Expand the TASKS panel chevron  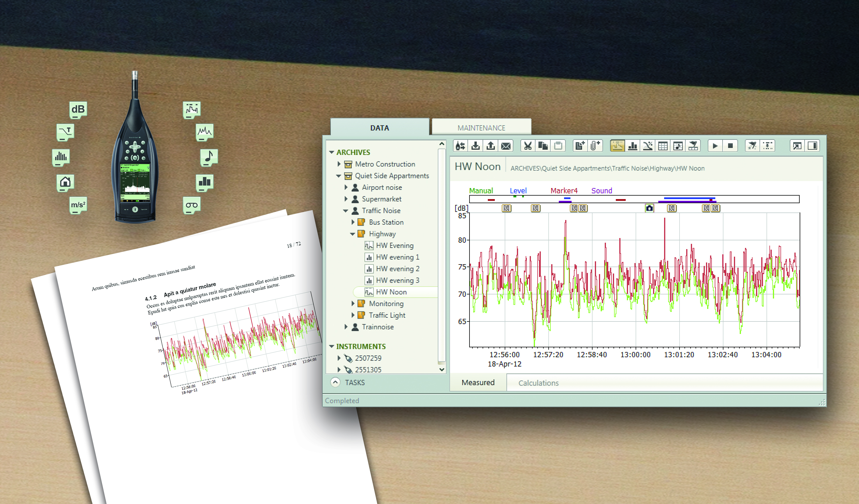point(335,382)
